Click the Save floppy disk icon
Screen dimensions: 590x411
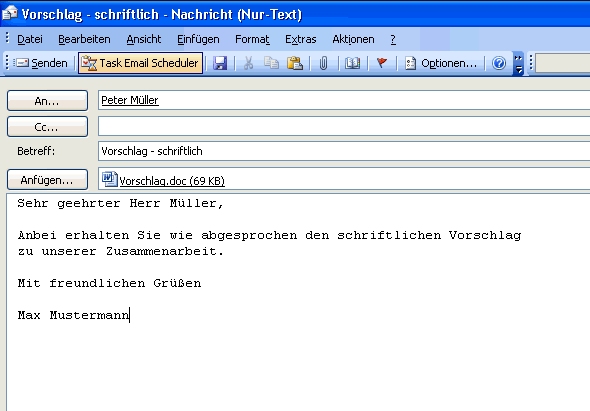(220, 63)
